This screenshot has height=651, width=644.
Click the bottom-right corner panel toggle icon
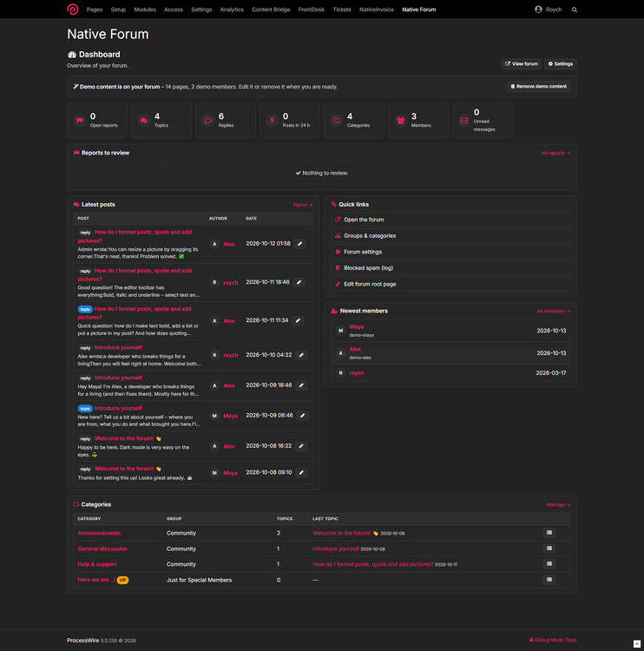coord(636,644)
